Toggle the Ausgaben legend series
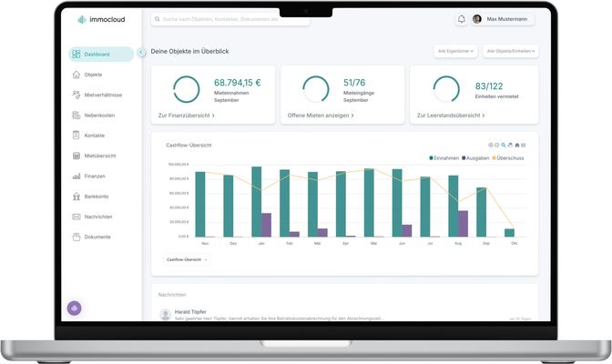Image resolution: width=612 pixels, height=364 pixels. (x=475, y=158)
